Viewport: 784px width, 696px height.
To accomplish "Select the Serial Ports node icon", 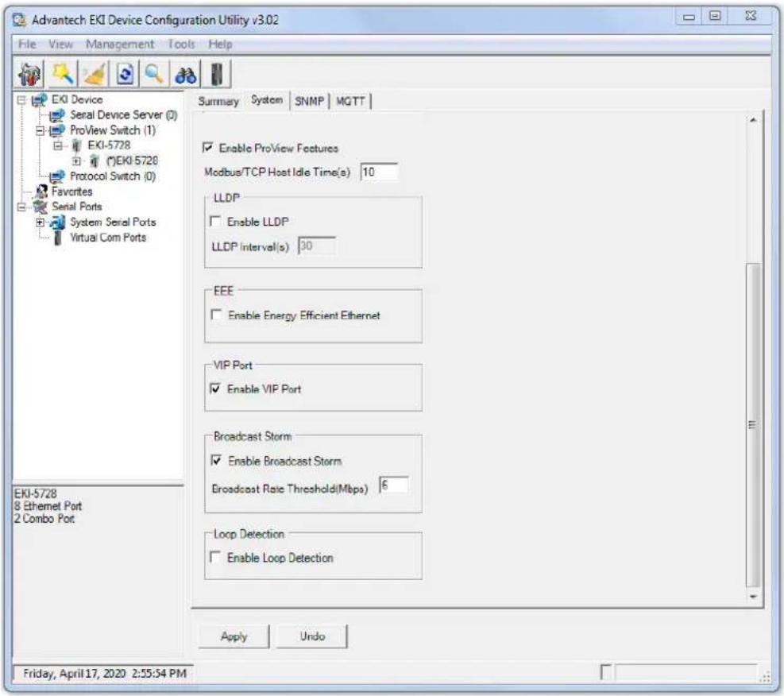I will (x=40, y=207).
